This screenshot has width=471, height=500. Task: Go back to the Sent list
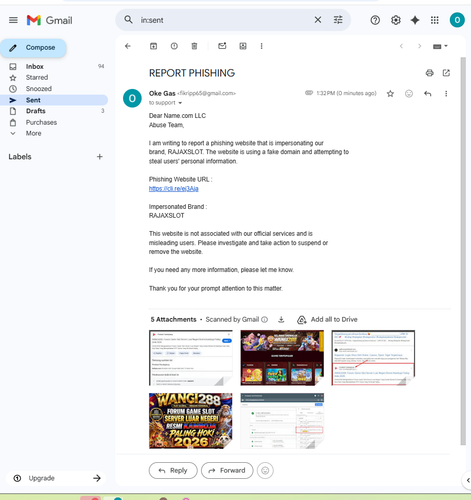coord(128,46)
